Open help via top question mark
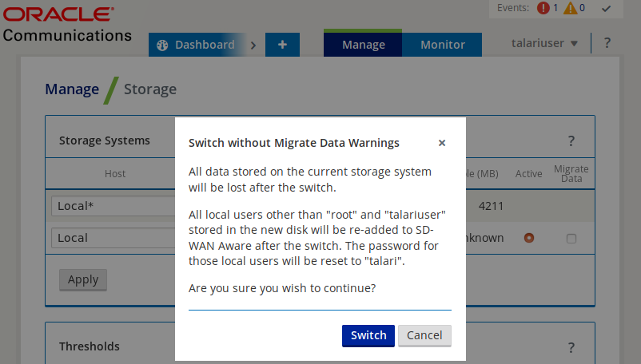This screenshot has height=364, width=641. click(607, 43)
